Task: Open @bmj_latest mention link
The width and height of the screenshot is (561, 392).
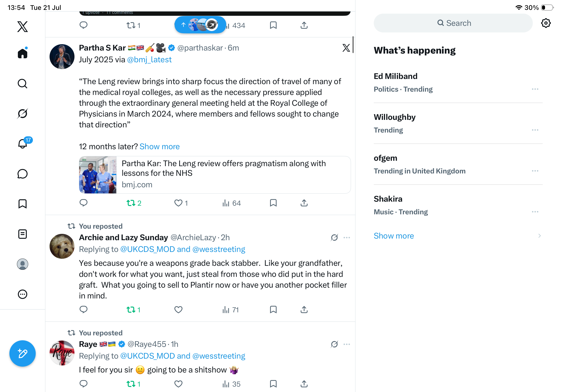Action: [149, 60]
